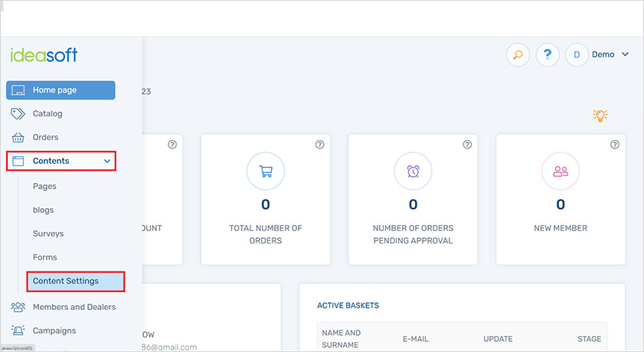The image size is (644, 352).
Task: Click the D user avatar
Action: (x=577, y=54)
